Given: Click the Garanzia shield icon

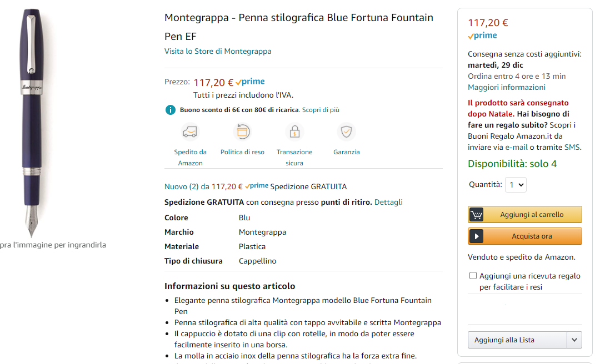Looking at the screenshot, I should pos(347,132).
